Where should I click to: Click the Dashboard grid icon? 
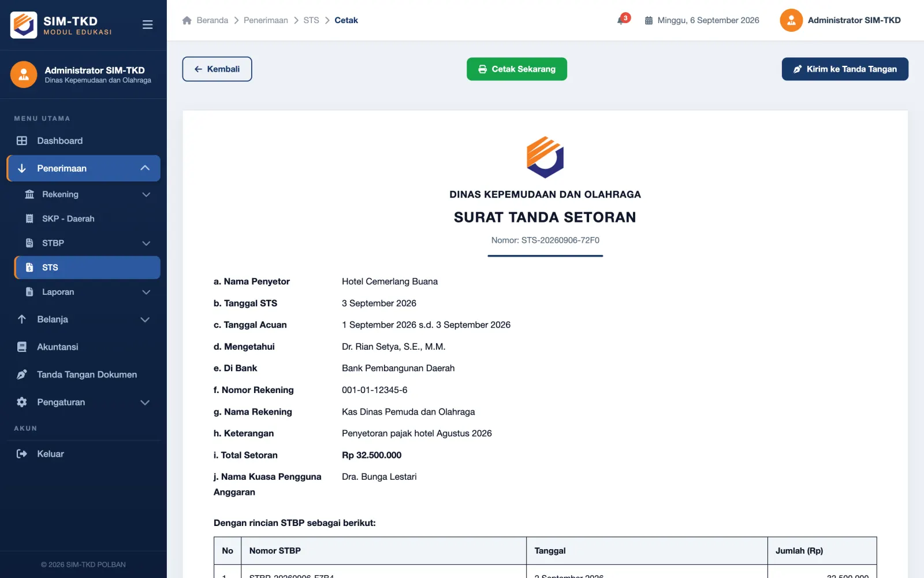point(22,140)
